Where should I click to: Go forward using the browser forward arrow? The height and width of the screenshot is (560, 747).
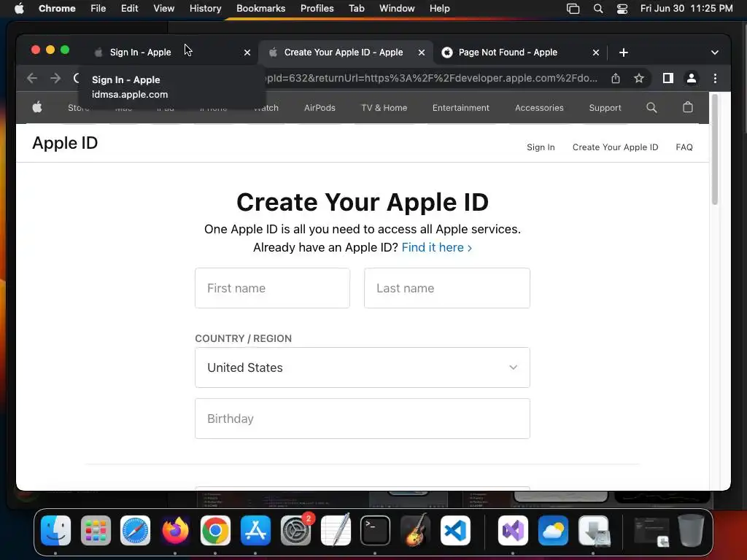[x=55, y=78]
